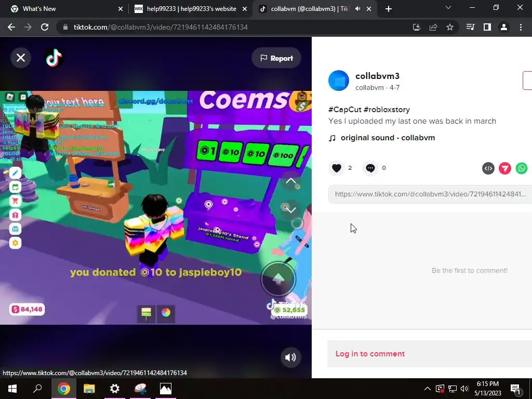Reload the TikTok page
Viewport: 532px width, 399px height.
tap(45, 27)
